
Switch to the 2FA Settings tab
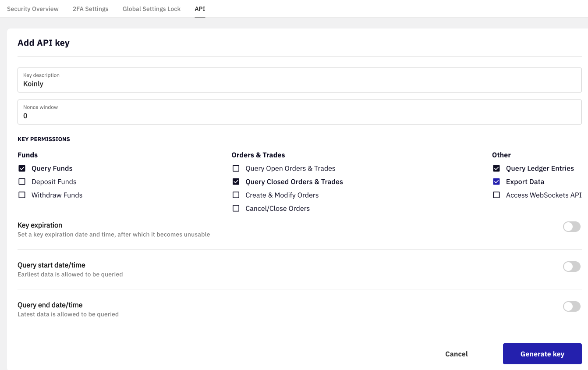(91, 9)
